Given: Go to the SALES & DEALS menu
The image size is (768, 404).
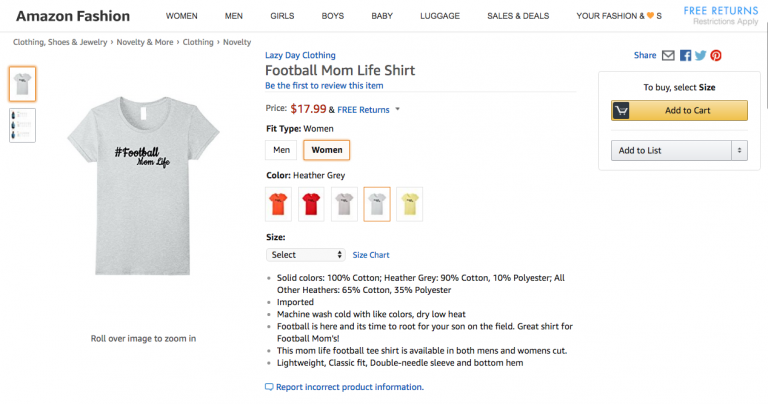Looking at the screenshot, I should tap(517, 16).
